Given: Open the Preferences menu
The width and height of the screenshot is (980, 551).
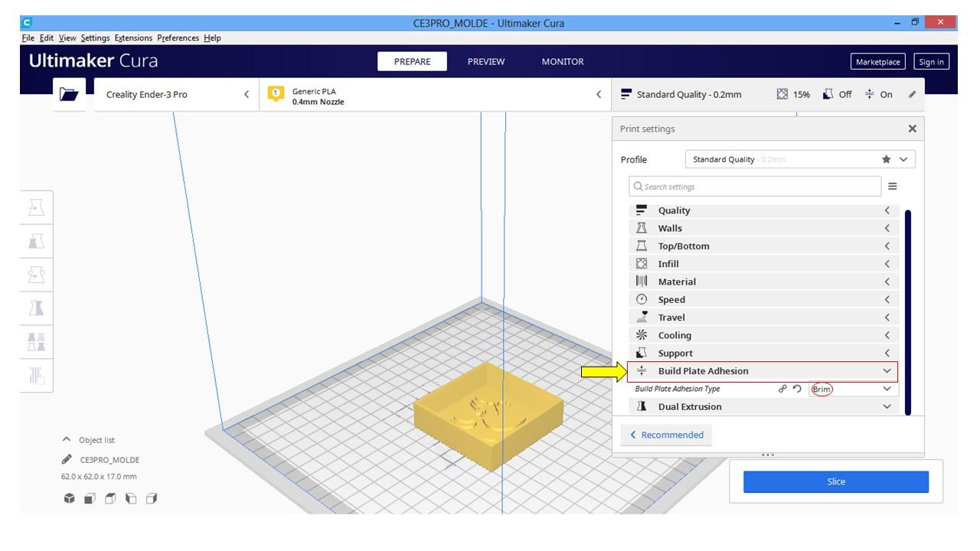Looking at the screenshot, I should click(178, 37).
